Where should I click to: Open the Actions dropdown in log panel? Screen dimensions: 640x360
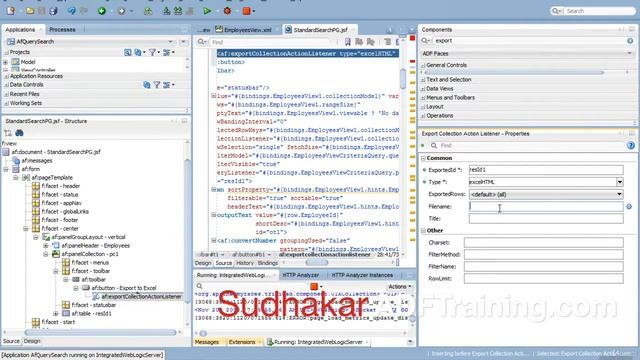tap(400, 287)
